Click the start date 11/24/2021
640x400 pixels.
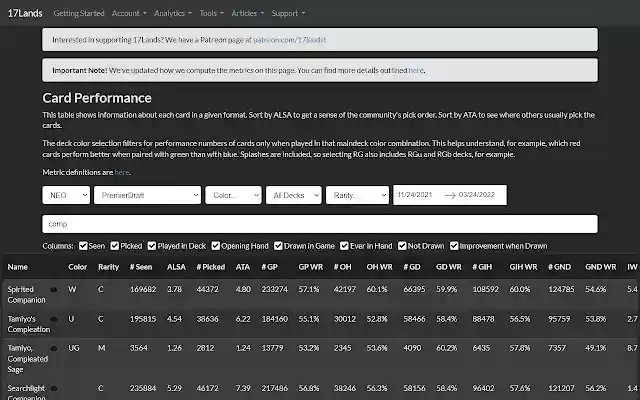[415, 195]
